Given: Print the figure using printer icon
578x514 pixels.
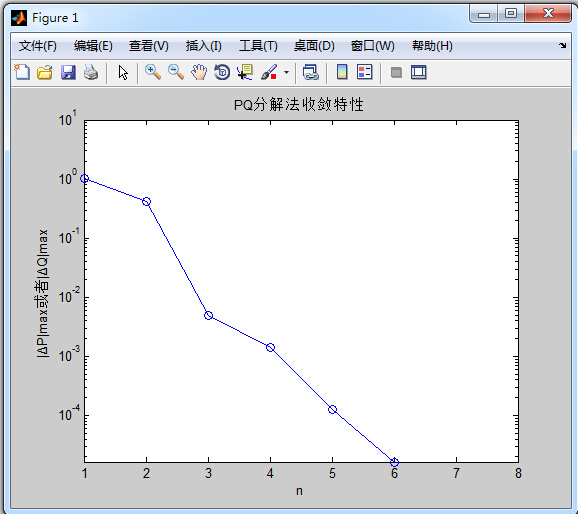Looking at the screenshot, I should [x=91, y=72].
